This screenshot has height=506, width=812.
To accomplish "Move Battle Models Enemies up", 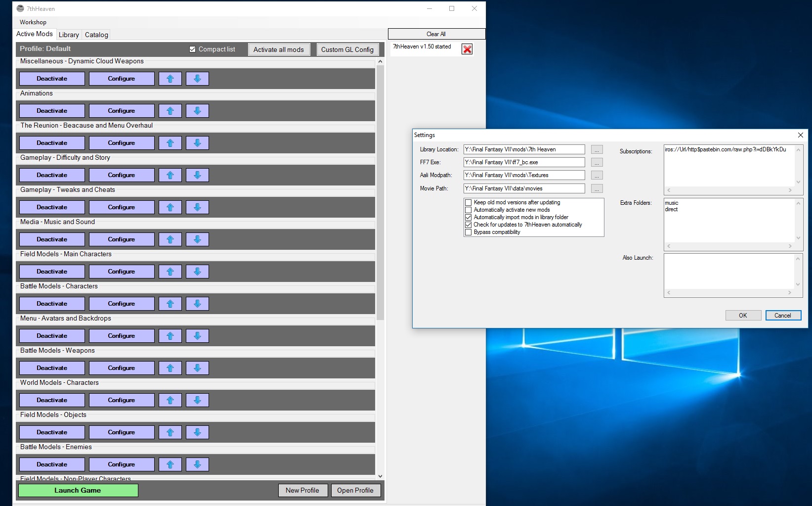I will pyautogui.click(x=170, y=464).
